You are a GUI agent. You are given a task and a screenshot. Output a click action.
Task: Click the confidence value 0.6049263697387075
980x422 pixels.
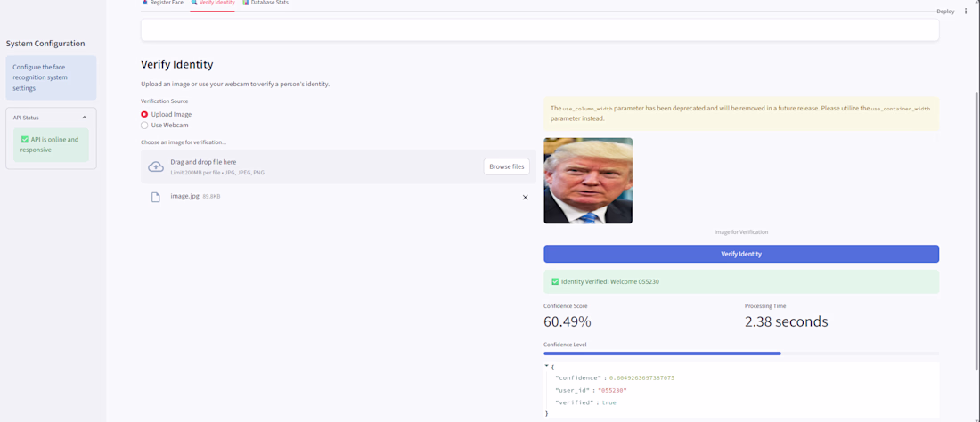641,378
